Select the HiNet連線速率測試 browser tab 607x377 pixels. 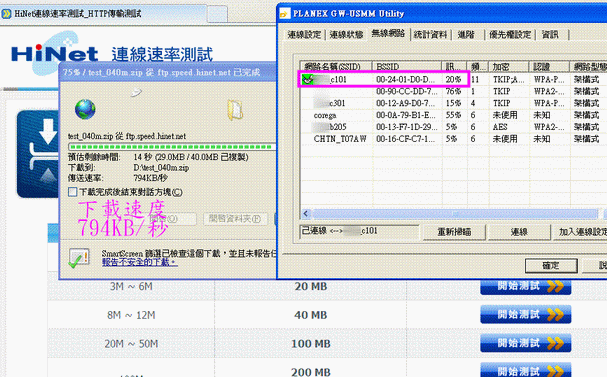point(103,14)
